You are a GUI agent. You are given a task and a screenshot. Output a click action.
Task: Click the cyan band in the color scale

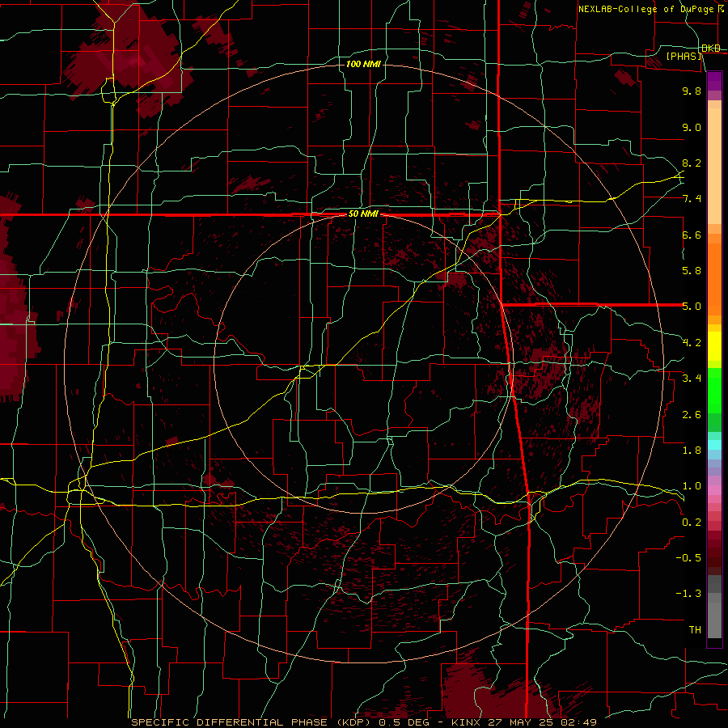tap(714, 444)
